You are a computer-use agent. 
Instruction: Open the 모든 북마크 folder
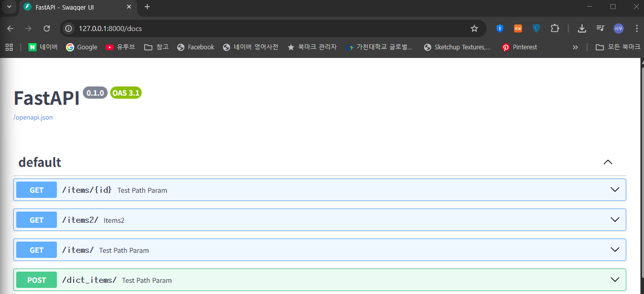(x=618, y=47)
